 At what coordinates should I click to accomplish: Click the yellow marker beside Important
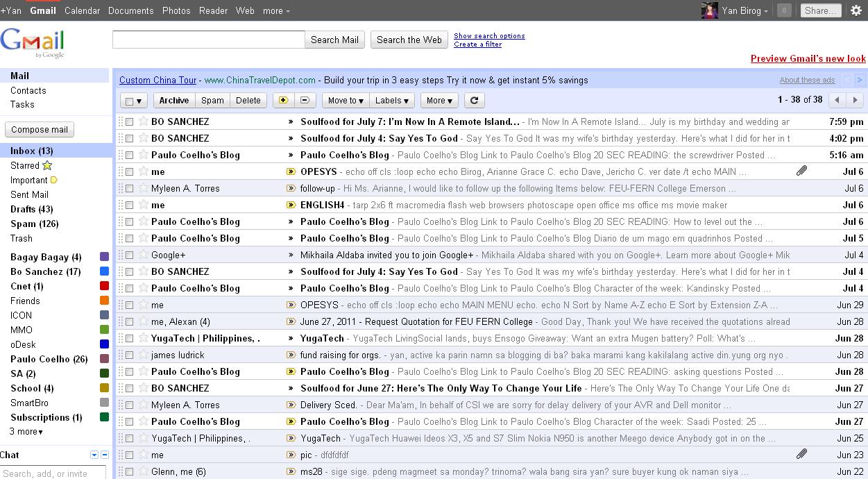coord(53,180)
